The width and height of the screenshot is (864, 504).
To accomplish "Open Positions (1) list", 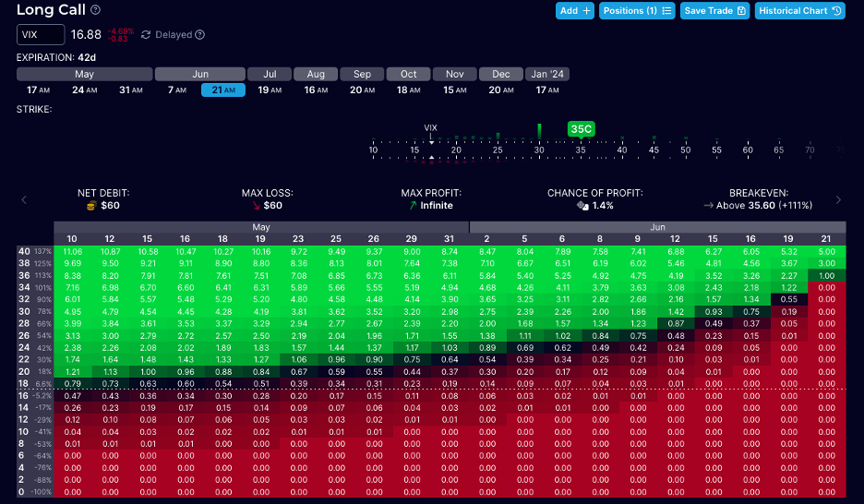I will click(637, 10).
